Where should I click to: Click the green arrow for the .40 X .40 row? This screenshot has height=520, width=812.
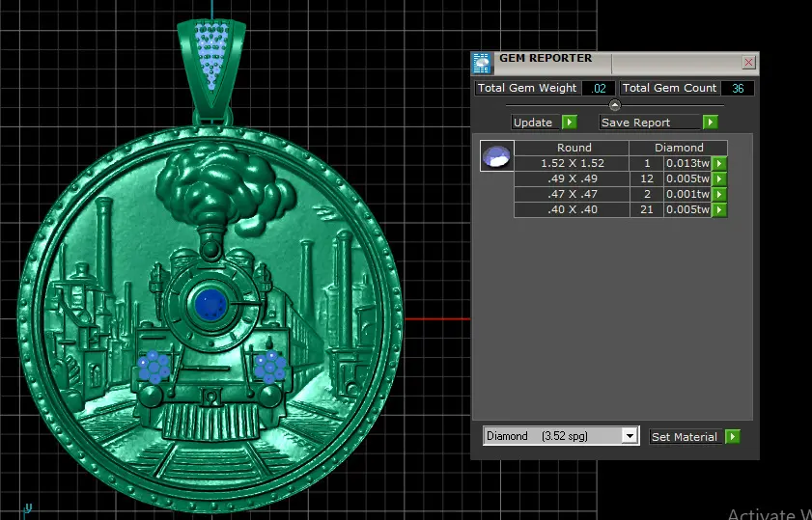[719, 210]
